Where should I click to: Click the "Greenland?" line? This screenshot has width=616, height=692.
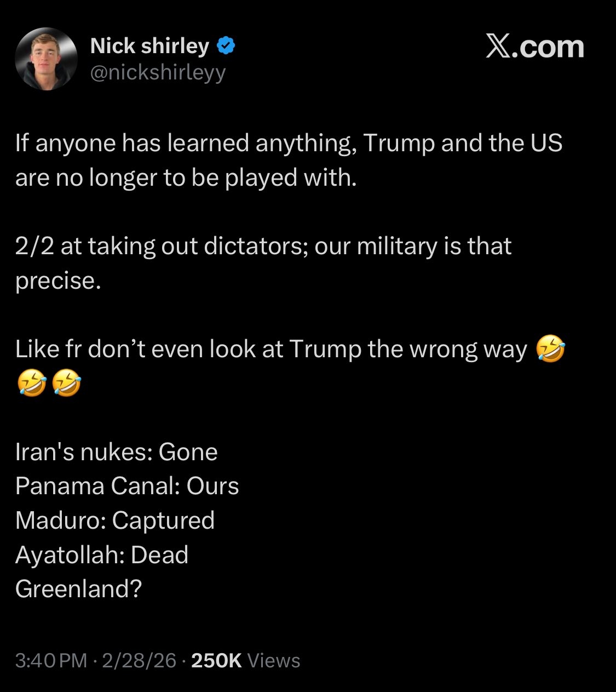(79, 589)
